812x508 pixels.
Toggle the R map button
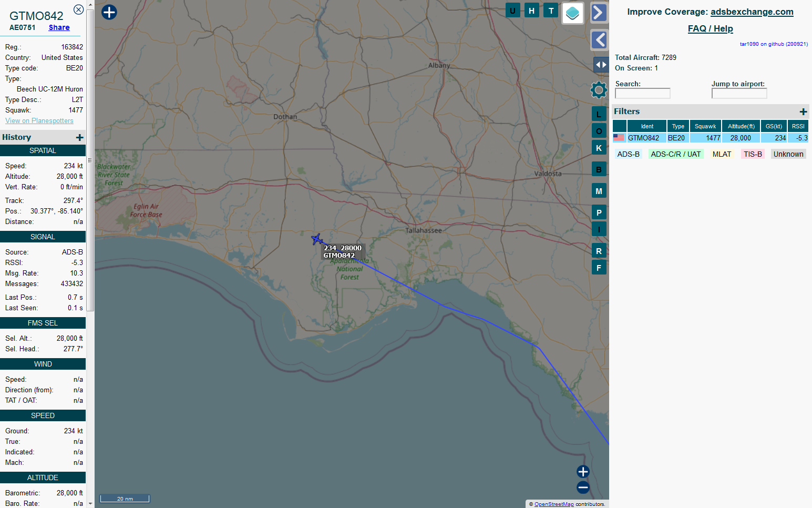pos(599,251)
